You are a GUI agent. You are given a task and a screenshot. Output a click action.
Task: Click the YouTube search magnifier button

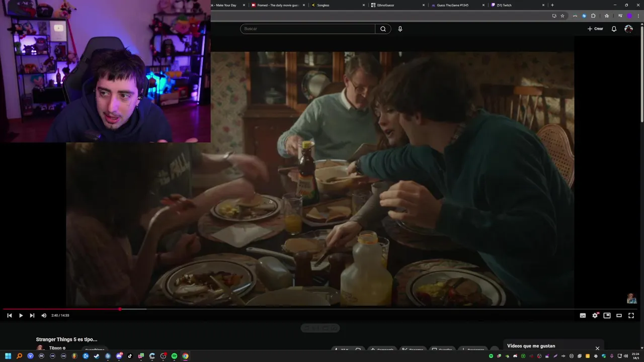[x=383, y=29]
